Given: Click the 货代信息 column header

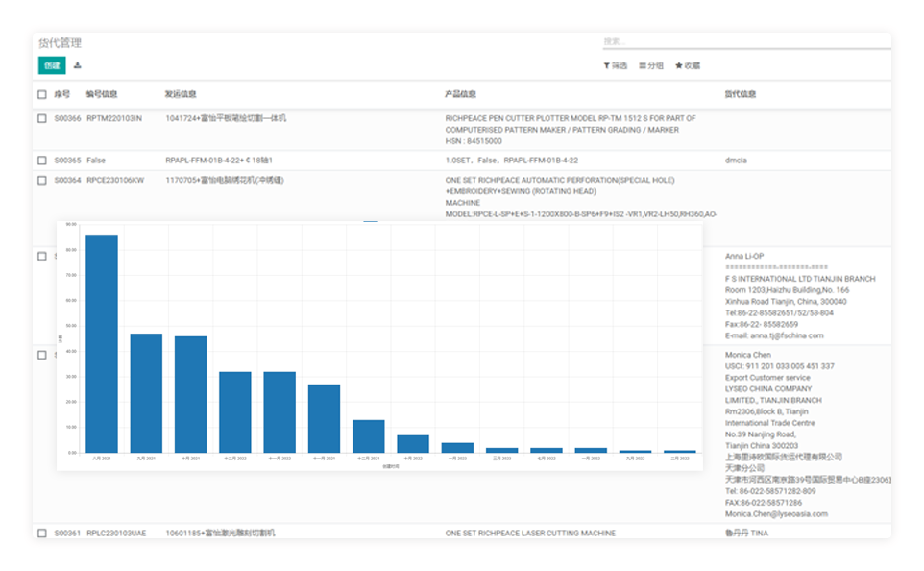Looking at the screenshot, I should (740, 95).
